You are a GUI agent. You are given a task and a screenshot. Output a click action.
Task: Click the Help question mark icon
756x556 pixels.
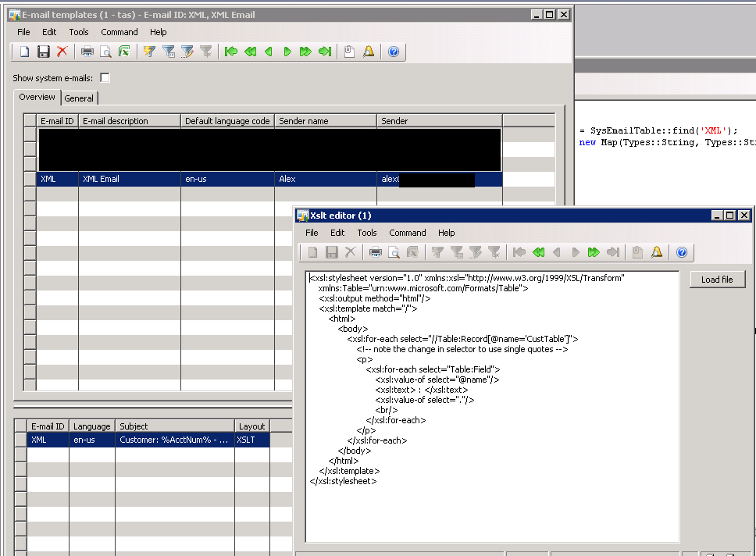point(393,52)
